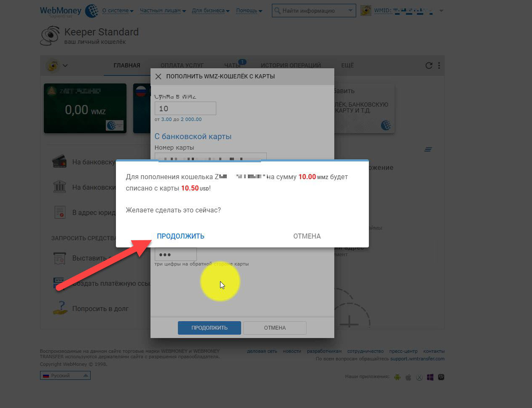This screenshot has width=532, height=408.
Task: Click the support.wmtransfer.com link
Action: coord(417,359)
